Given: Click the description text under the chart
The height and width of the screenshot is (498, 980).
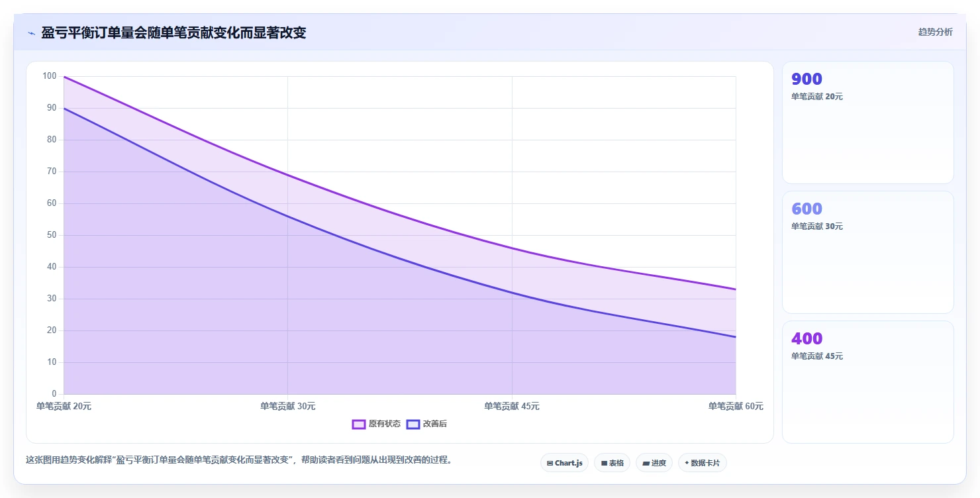Looking at the screenshot, I should click(x=240, y=460).
